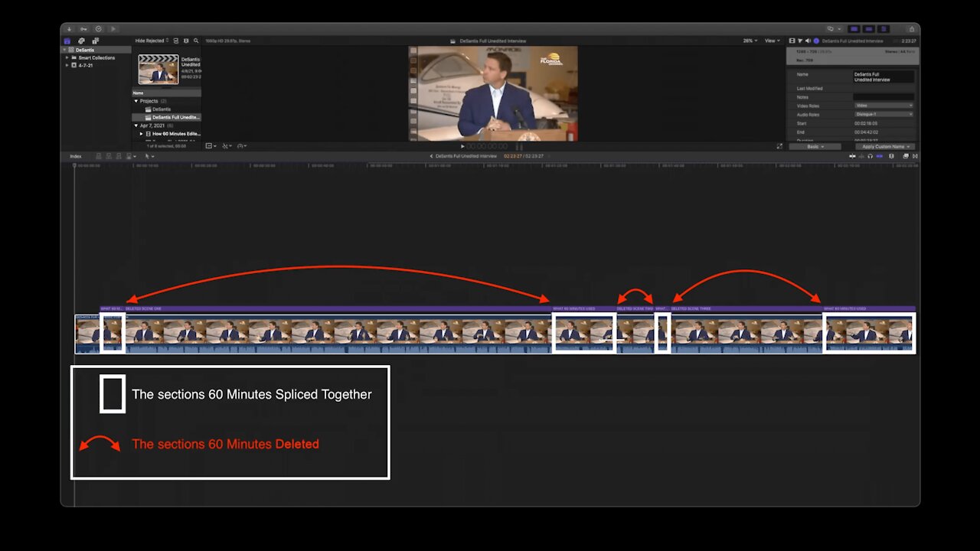The height and width of the screenshot is (551, 980).
Task: Click the timeline playhead at start
Action: (74, 165)
